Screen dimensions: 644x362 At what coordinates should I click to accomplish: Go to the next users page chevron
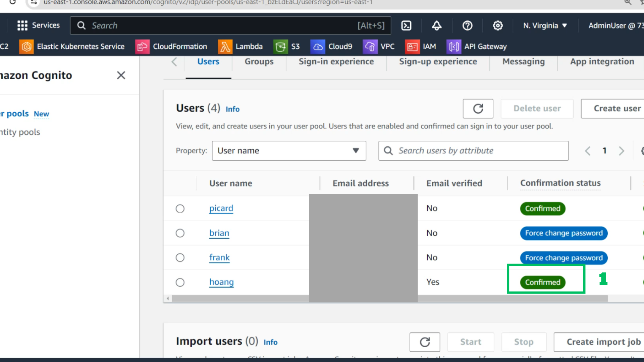pyautogui.click(x=621, y=151)
